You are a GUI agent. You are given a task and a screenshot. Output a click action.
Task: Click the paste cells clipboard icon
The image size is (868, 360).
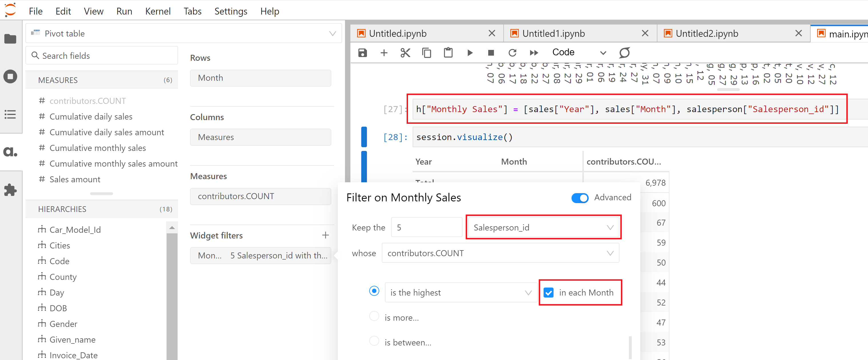click(x=448, y=52)
